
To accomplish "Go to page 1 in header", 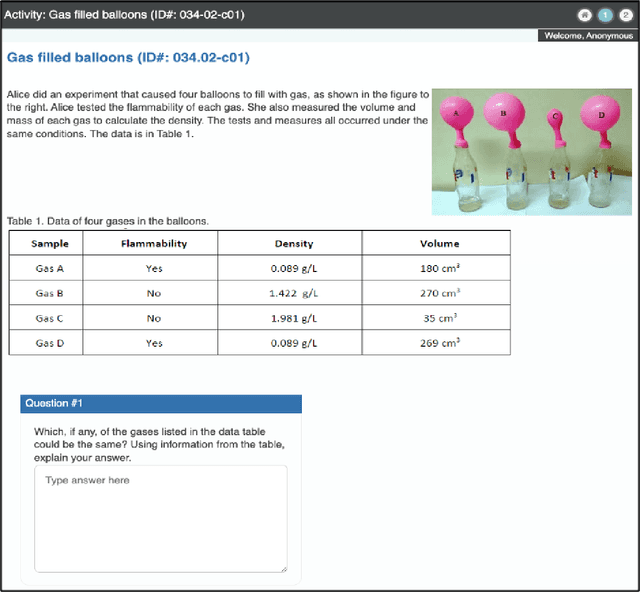I will (x=605, y=15).
